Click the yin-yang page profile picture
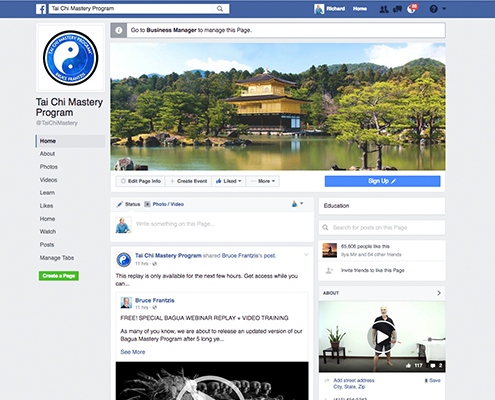This screenshot has height=400, width=495. [x=71, y=58]
